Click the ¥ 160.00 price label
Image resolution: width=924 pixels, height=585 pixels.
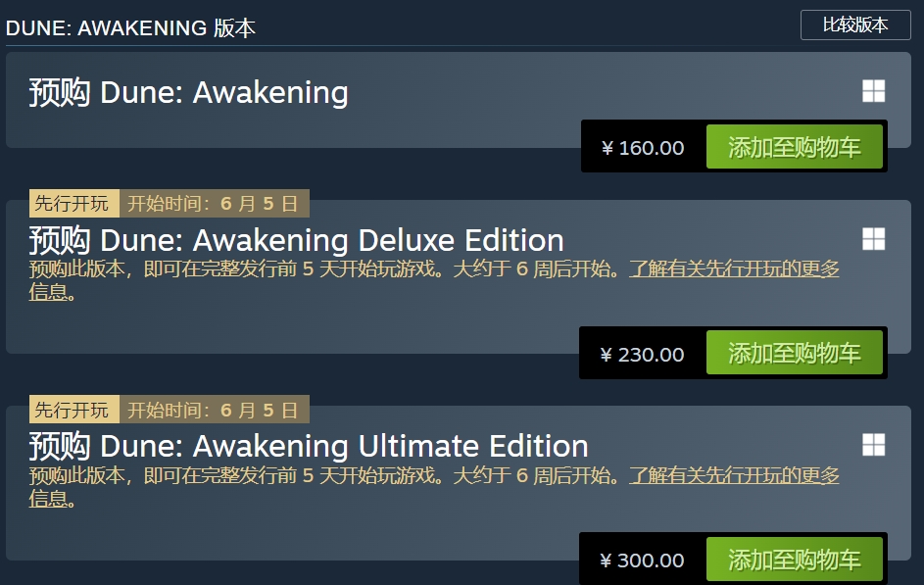coord(643,148)
